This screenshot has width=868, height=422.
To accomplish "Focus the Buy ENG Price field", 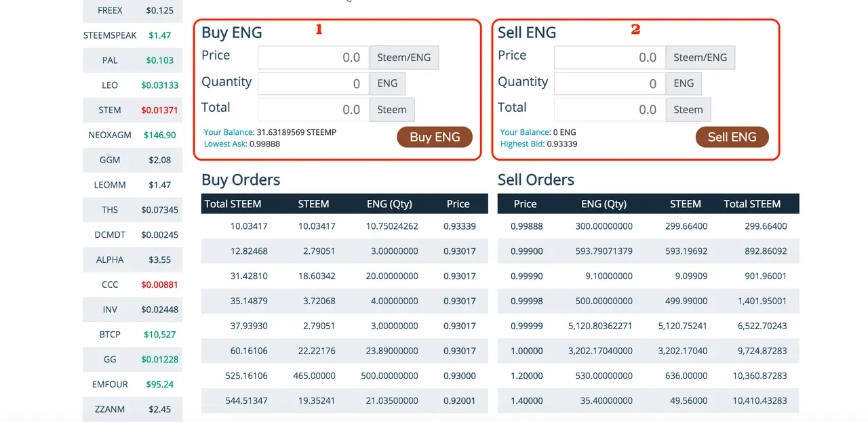I will [313, 58].
